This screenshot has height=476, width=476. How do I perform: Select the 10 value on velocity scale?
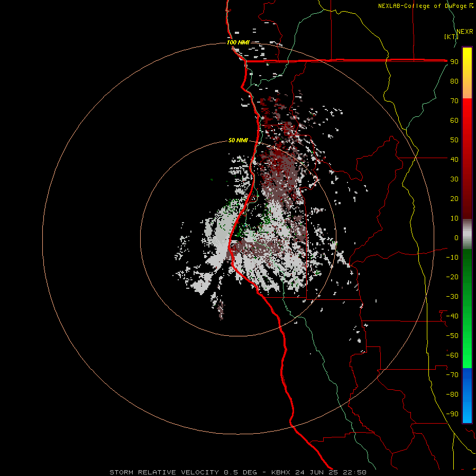point(454,218)
